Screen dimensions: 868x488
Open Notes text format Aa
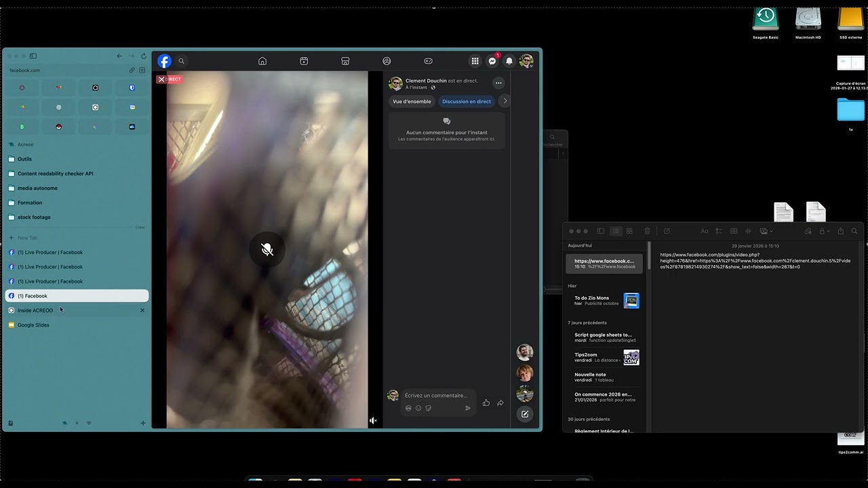point(704,231)
